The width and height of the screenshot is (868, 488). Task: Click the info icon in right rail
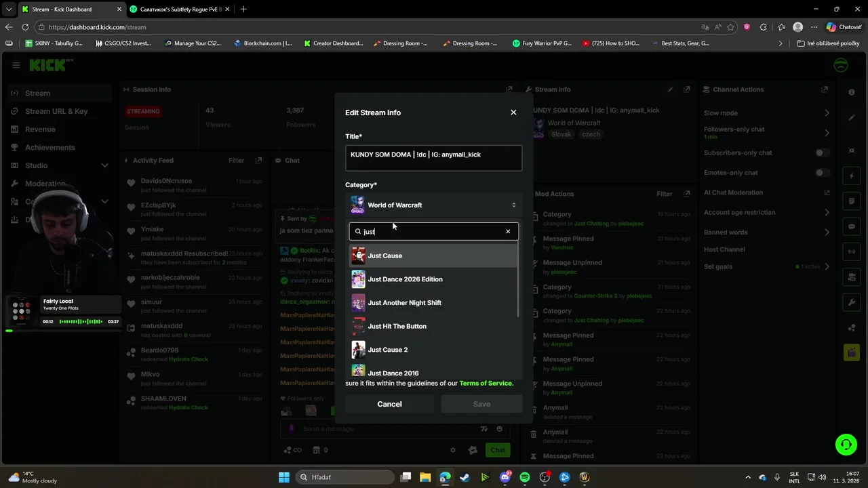pos(852,91)
